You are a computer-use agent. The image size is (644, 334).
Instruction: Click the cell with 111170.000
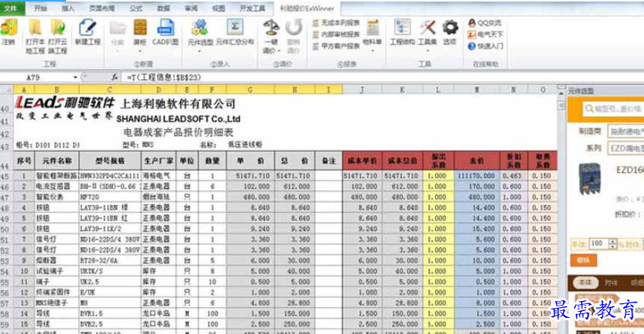click(476, 176)
